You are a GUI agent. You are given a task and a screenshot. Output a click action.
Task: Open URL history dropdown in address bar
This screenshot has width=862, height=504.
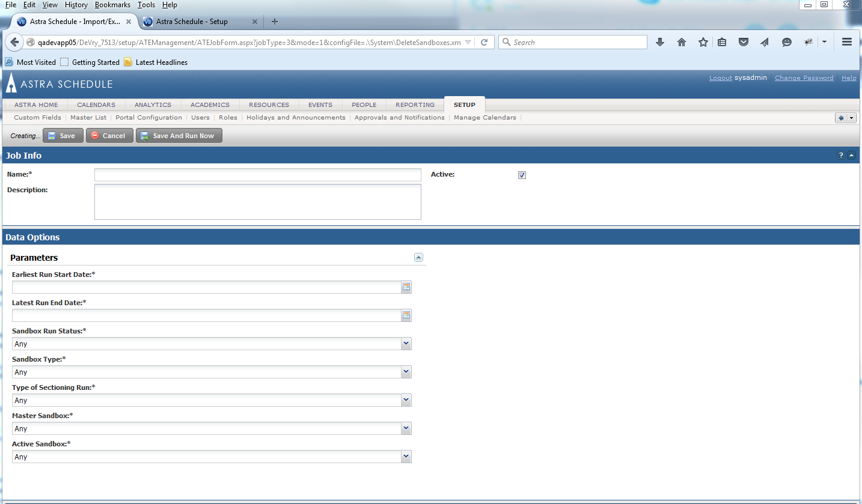468,43
